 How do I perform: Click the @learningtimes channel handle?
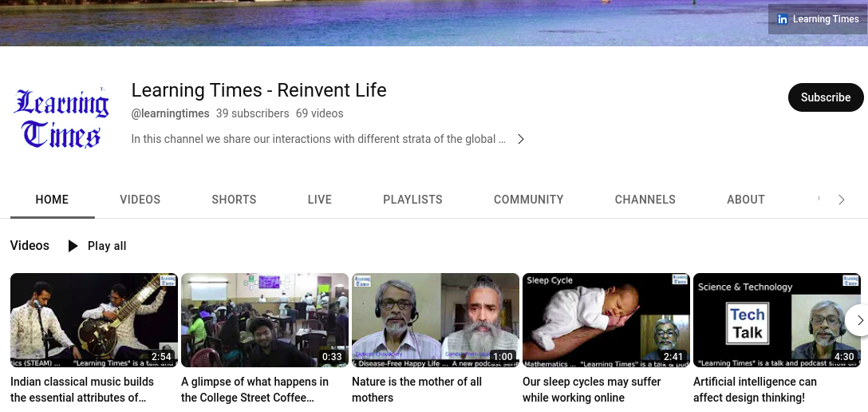(x=171, y=113)
